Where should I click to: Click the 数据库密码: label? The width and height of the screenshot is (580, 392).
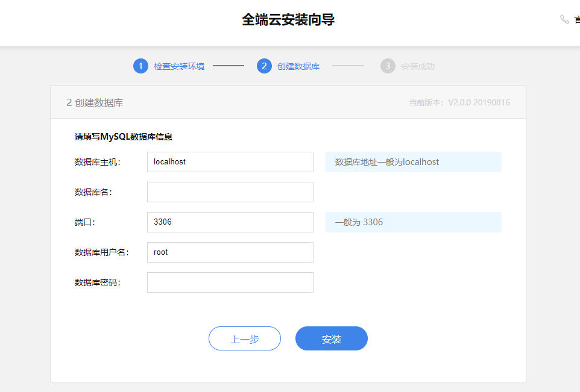(x=98, y=282)
